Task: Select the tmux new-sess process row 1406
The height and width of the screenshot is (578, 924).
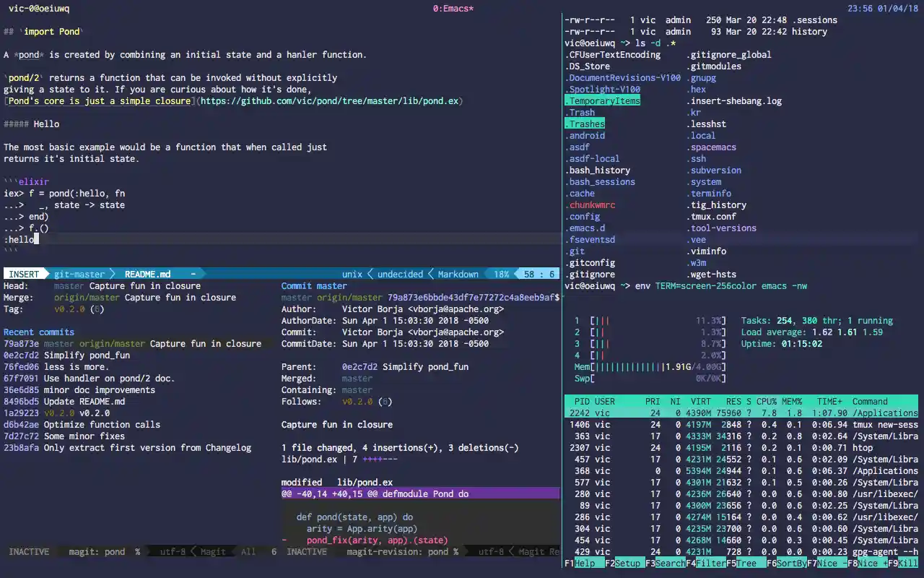Action: coord(741,424)
